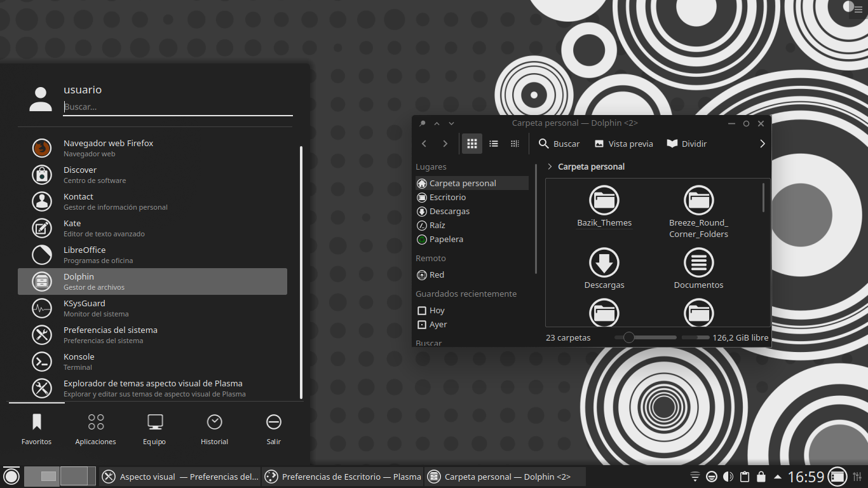The image size is (868, 488).
Task: Launch Navegador web Firefox from the favorites
Action: [153, 148]
